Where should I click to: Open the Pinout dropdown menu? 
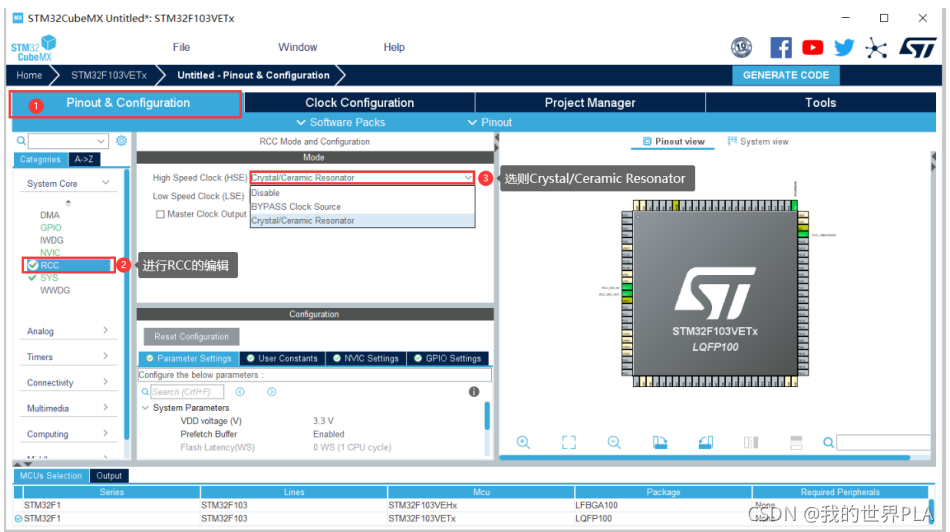[x=490, y=122]
